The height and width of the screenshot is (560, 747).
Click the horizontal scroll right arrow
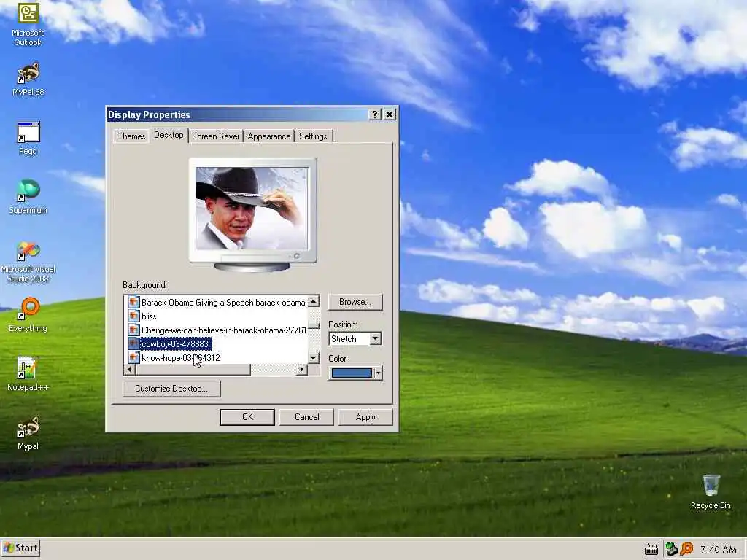pos(301,370)
